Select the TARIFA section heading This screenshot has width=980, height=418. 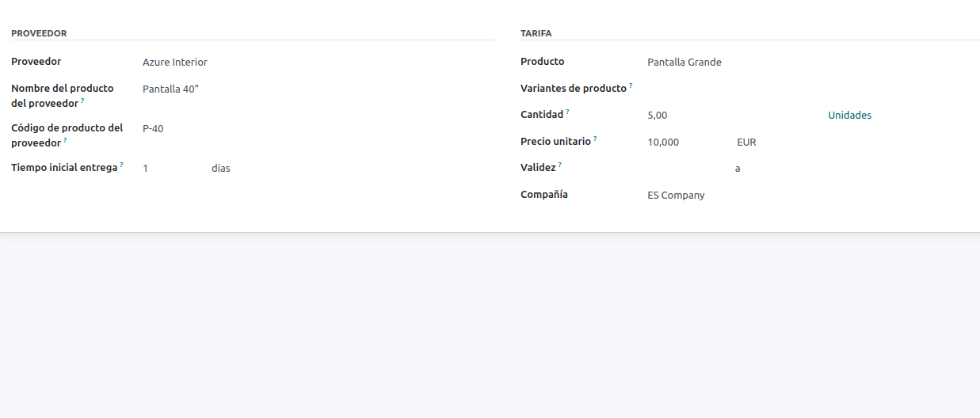tap(536, 33)
